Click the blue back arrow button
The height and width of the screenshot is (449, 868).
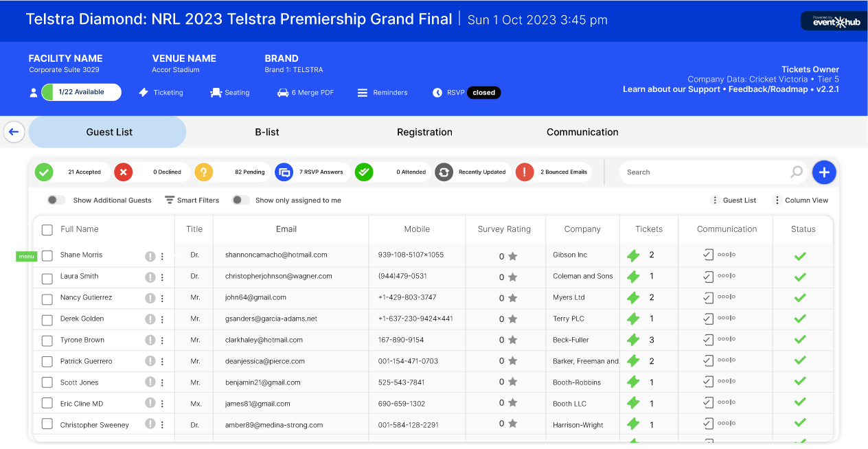point(14,132)
